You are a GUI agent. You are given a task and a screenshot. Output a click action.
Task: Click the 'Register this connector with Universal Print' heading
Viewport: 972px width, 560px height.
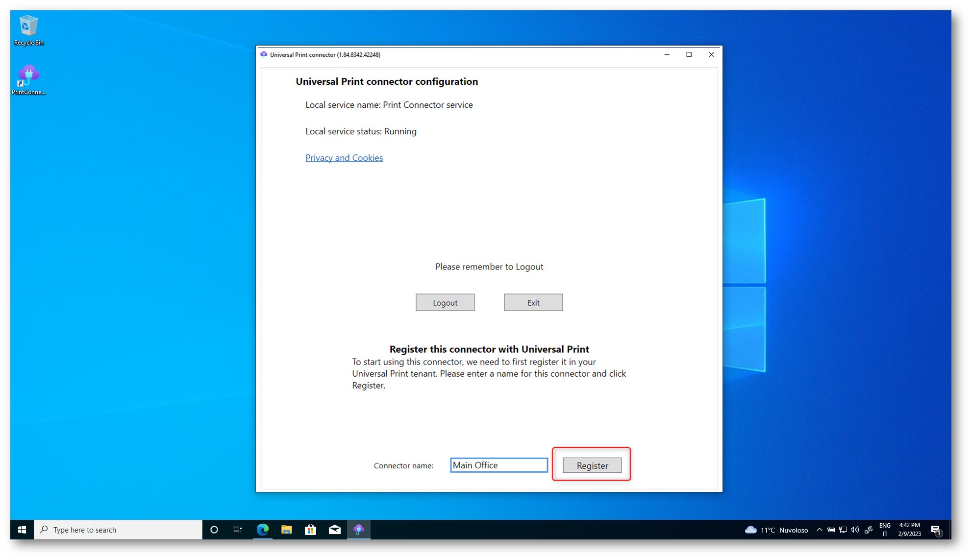[489, 349]
